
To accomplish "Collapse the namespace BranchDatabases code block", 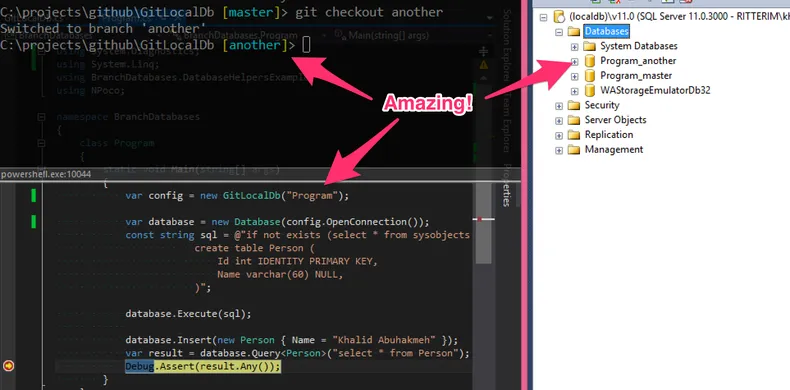I will (41, 117).
